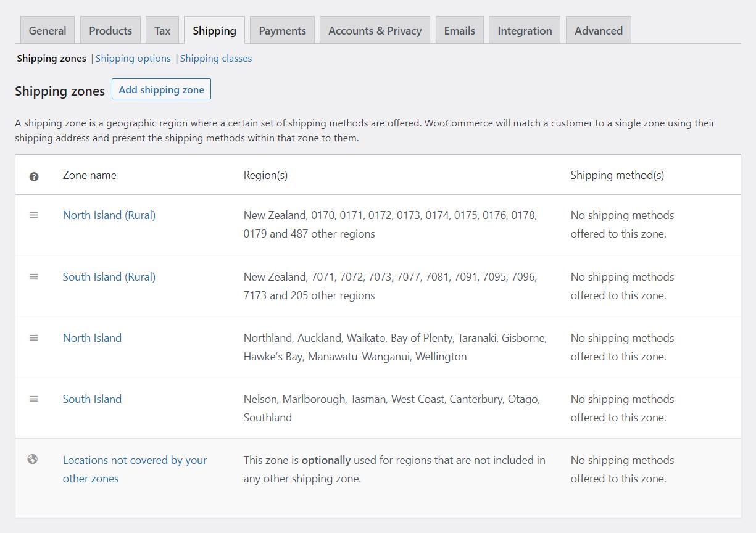This screenshot has height=533, width=756.
Task: Open the Shipping classes subsection
Action: pos(216,59)
